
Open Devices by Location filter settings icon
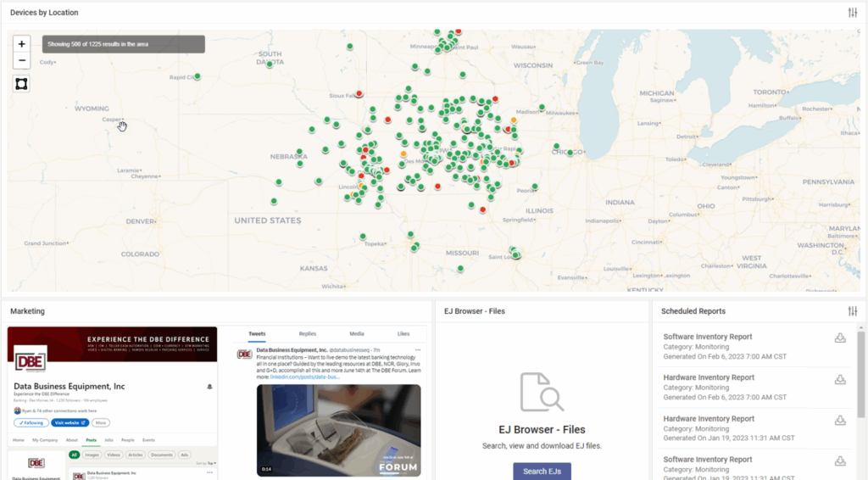pos(853,12)
